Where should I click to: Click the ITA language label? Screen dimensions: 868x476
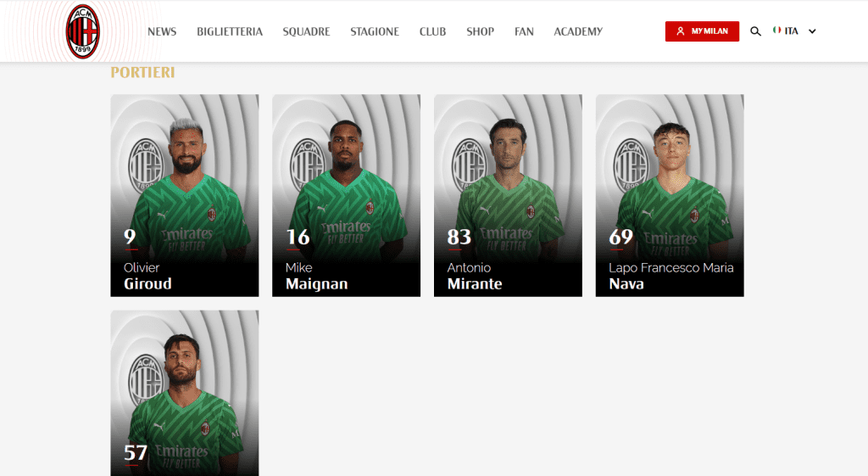pos(791,31)
